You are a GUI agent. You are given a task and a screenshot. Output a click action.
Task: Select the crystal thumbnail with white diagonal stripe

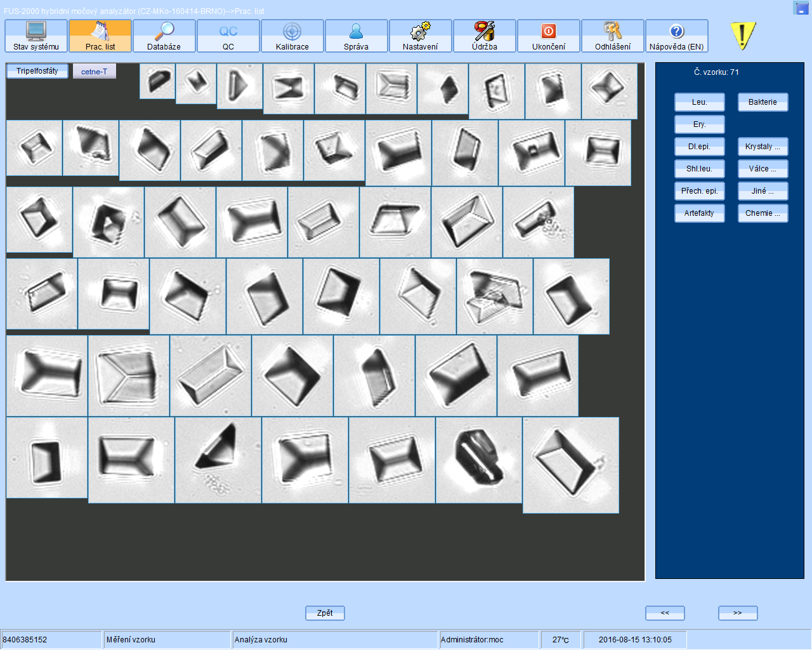pos(479,460)
